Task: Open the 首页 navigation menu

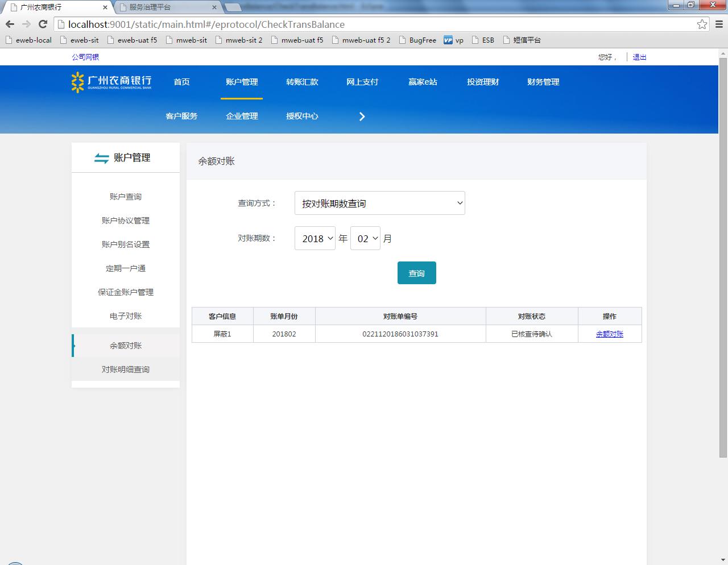Action: tap(181, 82)
